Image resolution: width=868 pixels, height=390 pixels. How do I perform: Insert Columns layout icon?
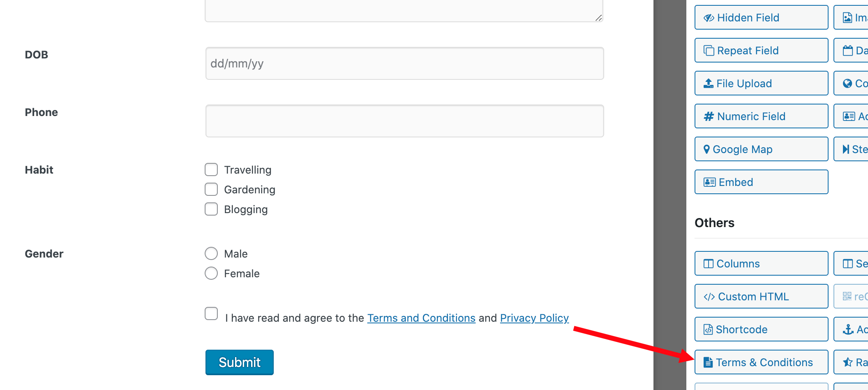point(708,264)
